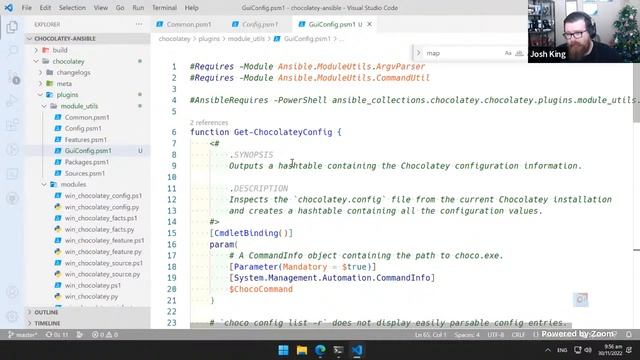Viewport: 640px width, 360px height.
Task: Toggle Match Case in find widget
Action: (x=508, y=53)
